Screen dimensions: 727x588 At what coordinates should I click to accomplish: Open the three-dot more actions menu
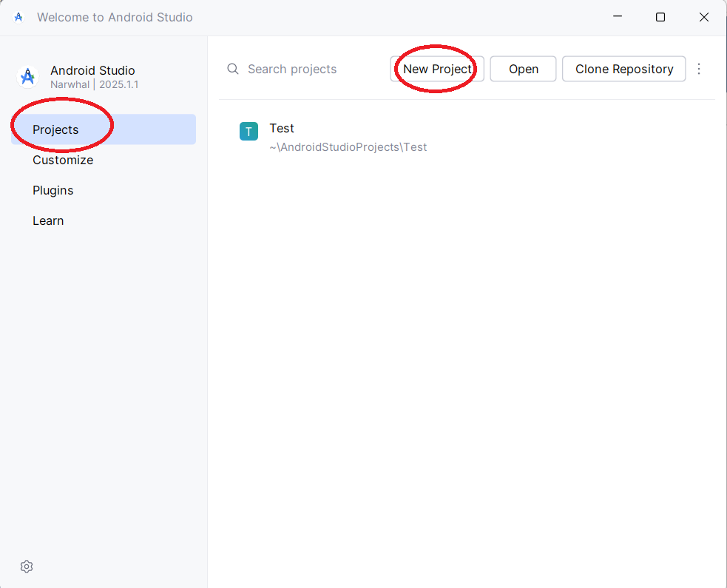pos(699,69)
